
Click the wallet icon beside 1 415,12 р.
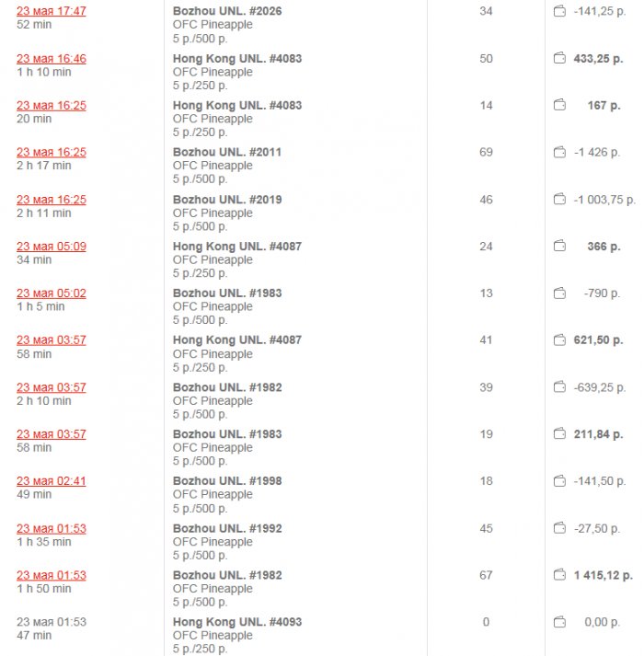coord(559,575)
